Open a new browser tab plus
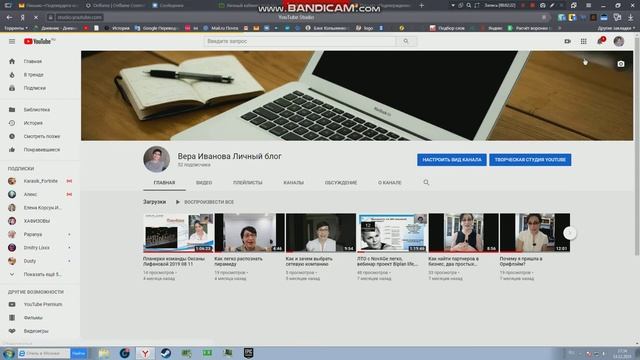The height and width of the screenshot is (360, 640). 422,5
